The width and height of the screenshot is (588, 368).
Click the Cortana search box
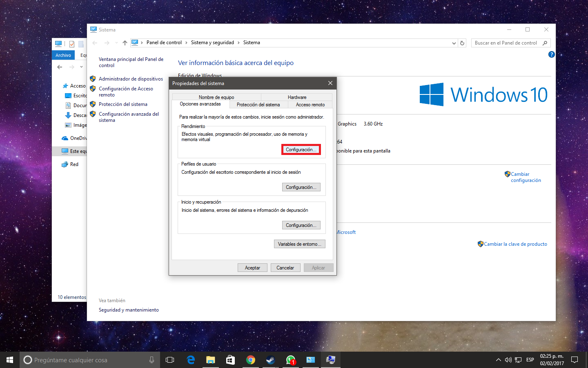90,360
